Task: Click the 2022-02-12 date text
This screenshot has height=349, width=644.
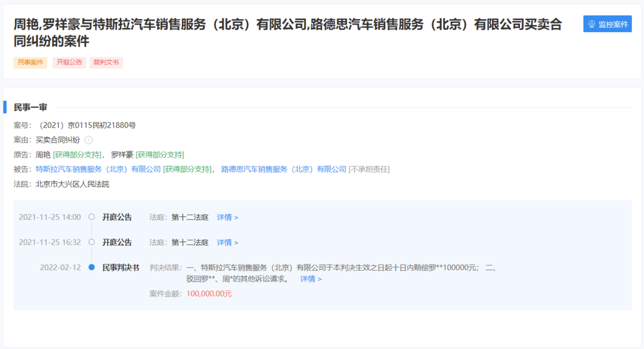Action: [60, 268]
